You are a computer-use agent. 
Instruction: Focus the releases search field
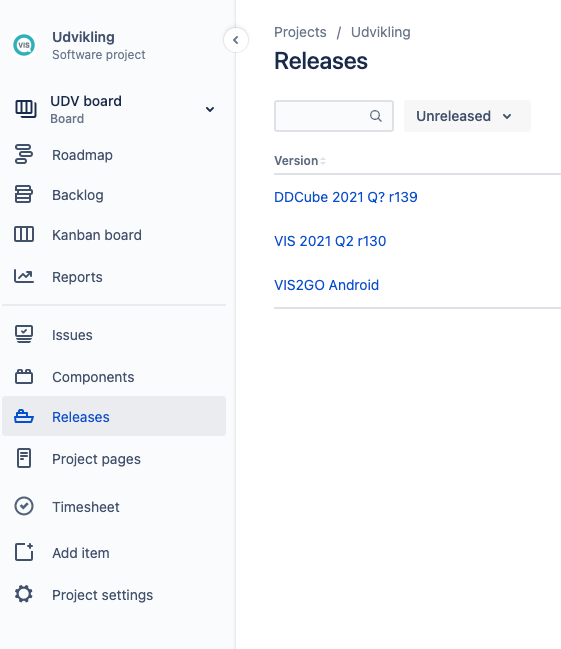pyautogui.click(x=334, y=116)
